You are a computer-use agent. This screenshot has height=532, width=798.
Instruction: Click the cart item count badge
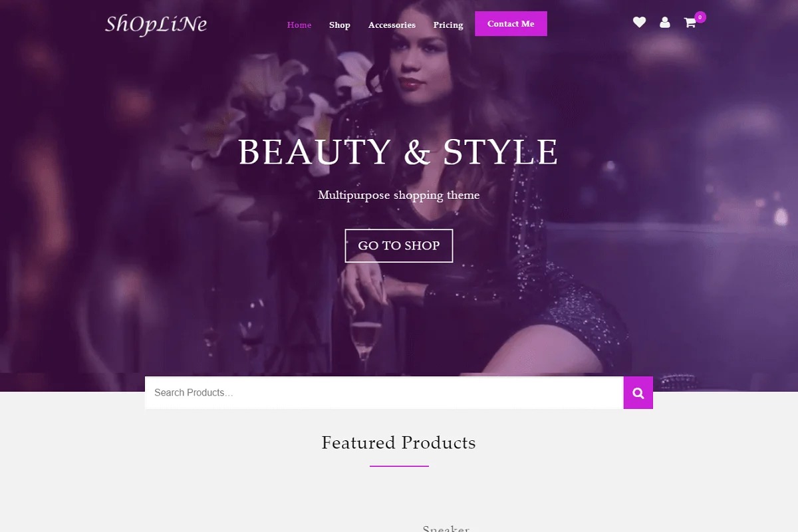coord(700,17)
